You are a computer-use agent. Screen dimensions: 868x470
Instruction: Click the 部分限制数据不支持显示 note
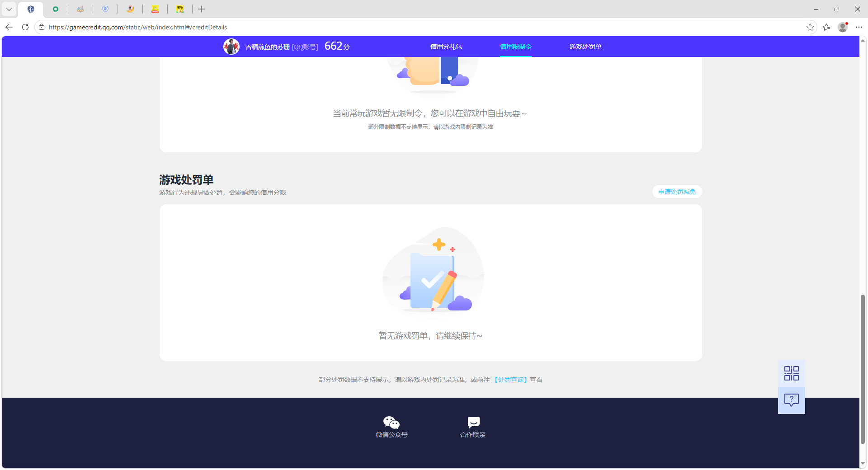tap(430, 127)
